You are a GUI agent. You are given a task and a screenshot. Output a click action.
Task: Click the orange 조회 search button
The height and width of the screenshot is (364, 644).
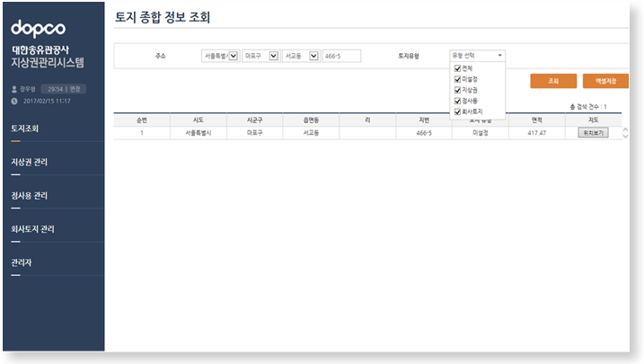coord(553,81)
